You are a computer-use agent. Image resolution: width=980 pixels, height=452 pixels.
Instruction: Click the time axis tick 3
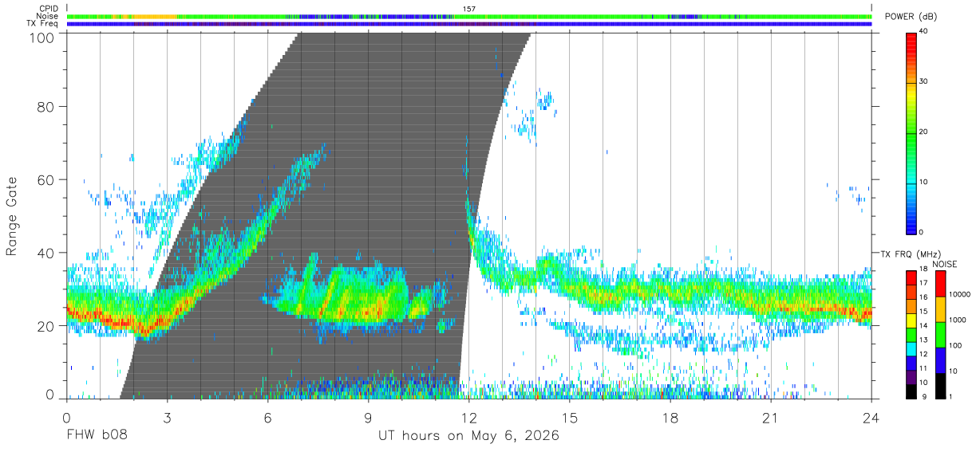(x=167, y=418)
